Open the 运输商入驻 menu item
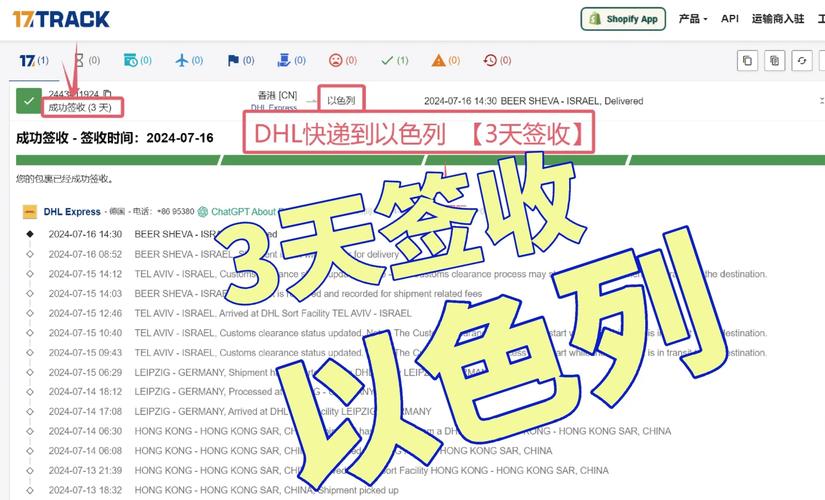The height and width of the screenshot is (500, 825). pos(778,19)
